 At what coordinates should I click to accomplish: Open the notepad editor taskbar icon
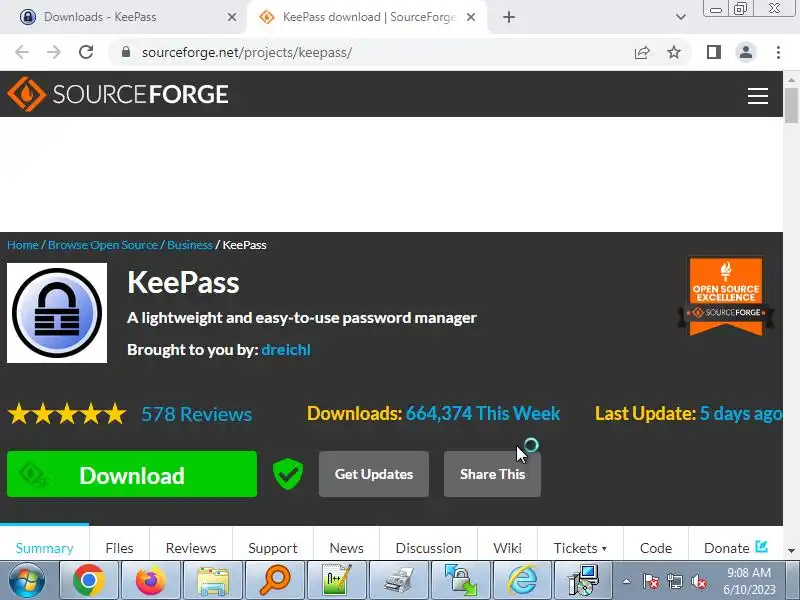(x=336, y=580)
